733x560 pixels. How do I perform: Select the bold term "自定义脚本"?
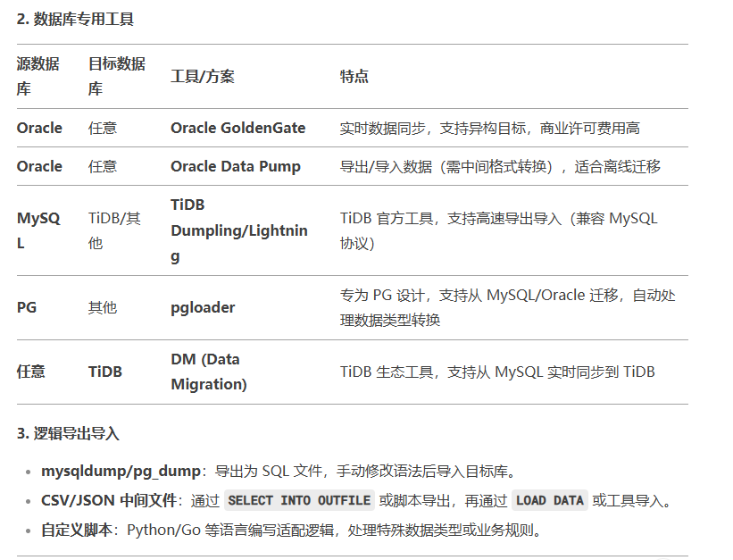(77, 530)
